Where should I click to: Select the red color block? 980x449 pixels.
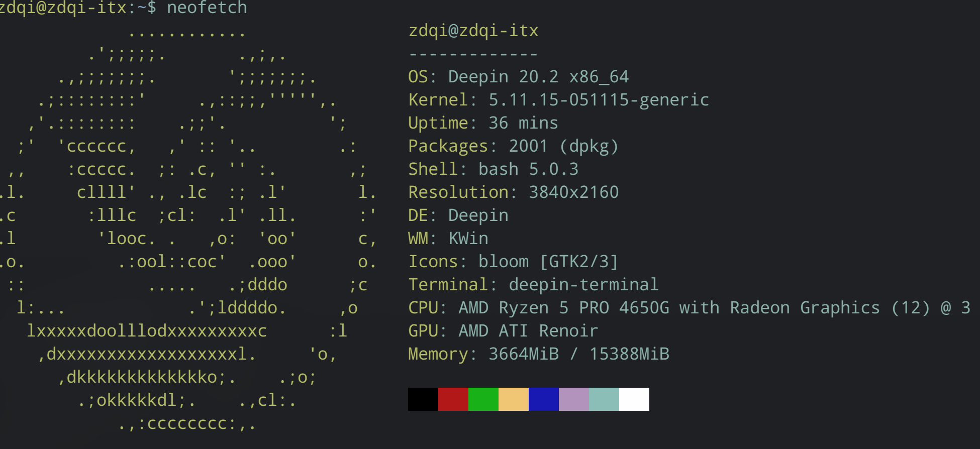453,399
